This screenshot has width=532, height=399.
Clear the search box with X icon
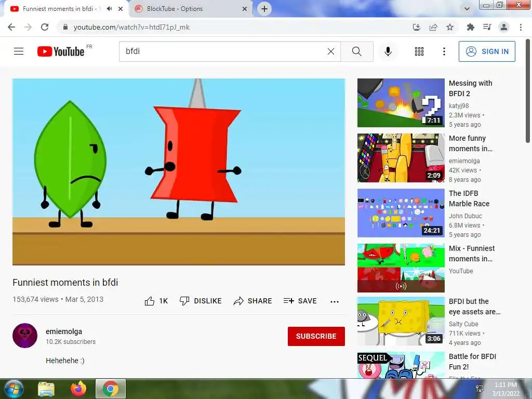[331, 51]
